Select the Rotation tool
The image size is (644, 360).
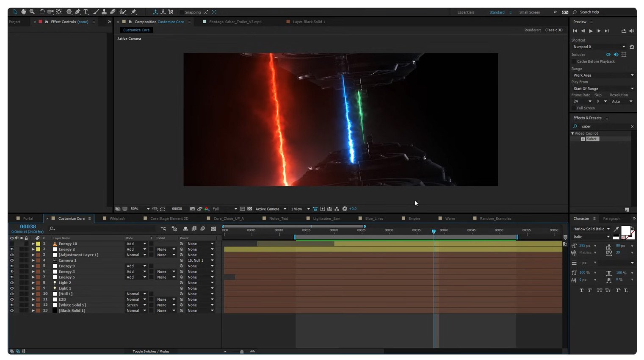pos(42,12)
